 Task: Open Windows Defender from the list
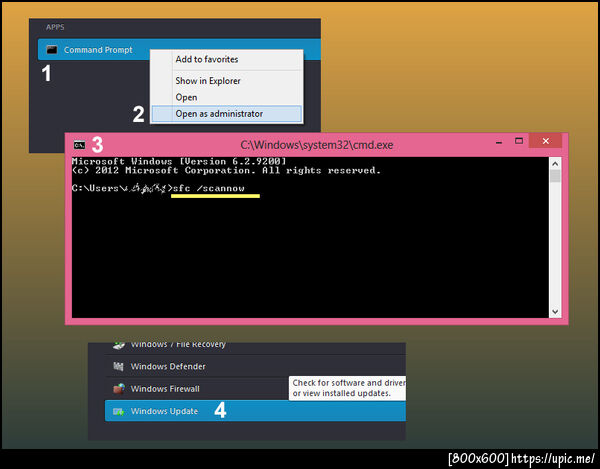(255, 366)
